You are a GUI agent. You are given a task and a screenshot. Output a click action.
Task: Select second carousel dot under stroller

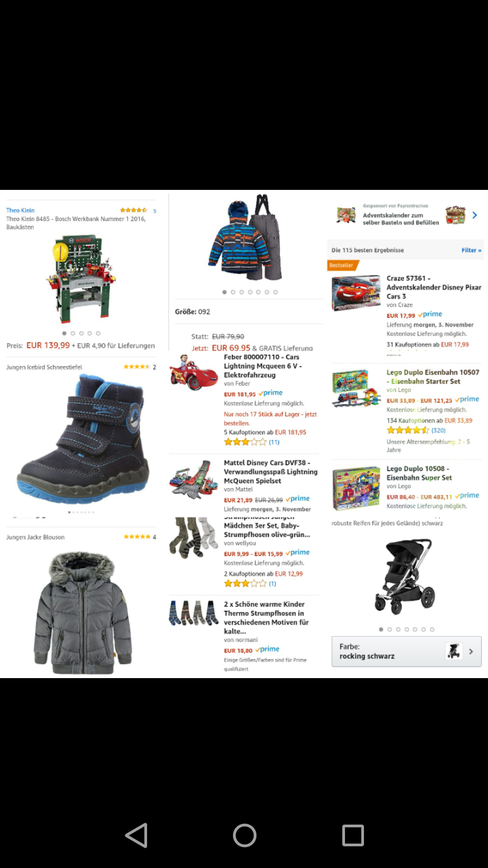[389, 629]
